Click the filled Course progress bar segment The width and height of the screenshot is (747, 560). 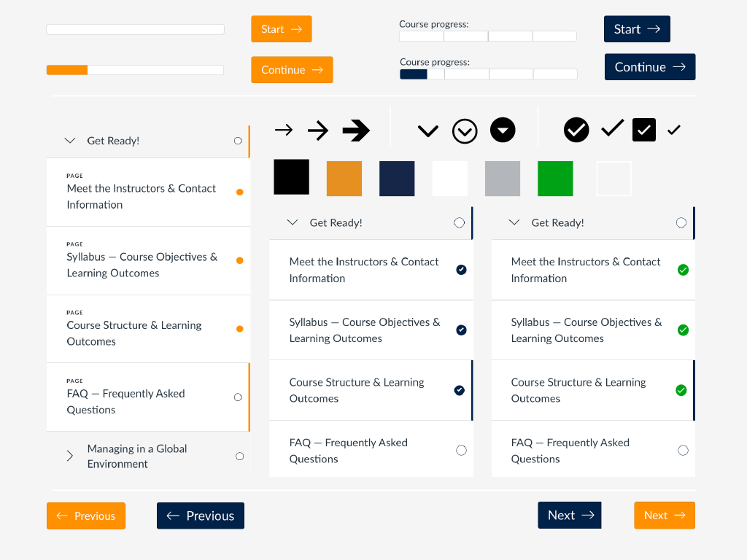(x=413, y=74)
